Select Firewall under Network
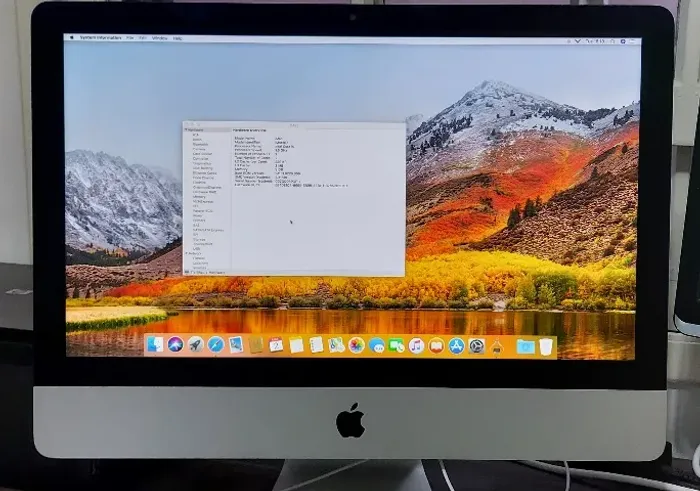700x491 pixels. [x=199, y=258]
